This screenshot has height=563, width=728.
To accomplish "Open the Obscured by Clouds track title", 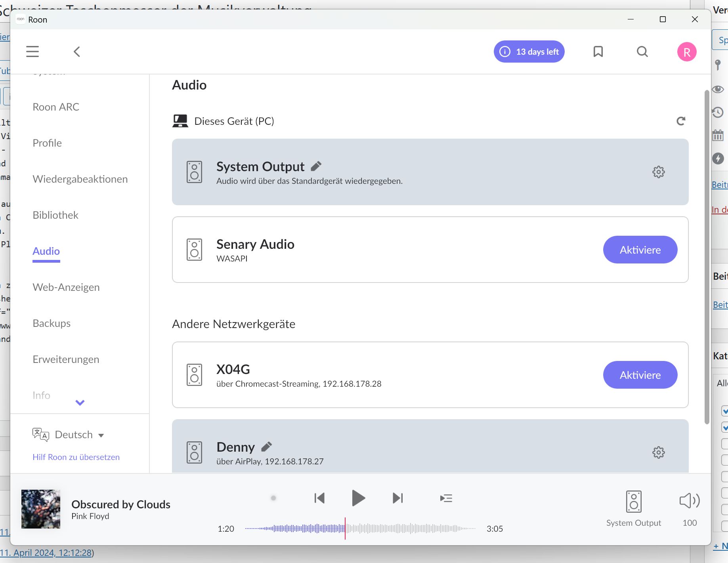I will click(121, 504).
